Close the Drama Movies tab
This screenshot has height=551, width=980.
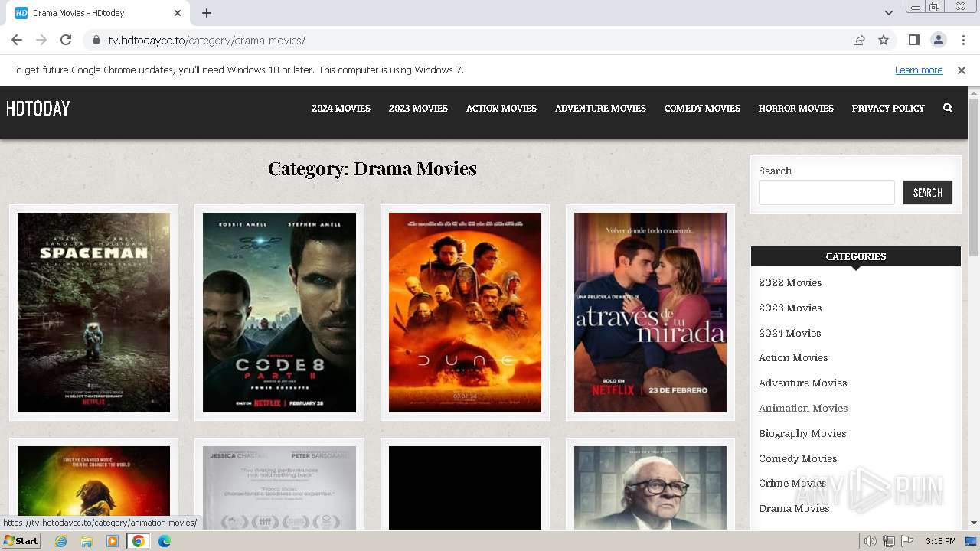pyautogui.click(x=178, y=13)
